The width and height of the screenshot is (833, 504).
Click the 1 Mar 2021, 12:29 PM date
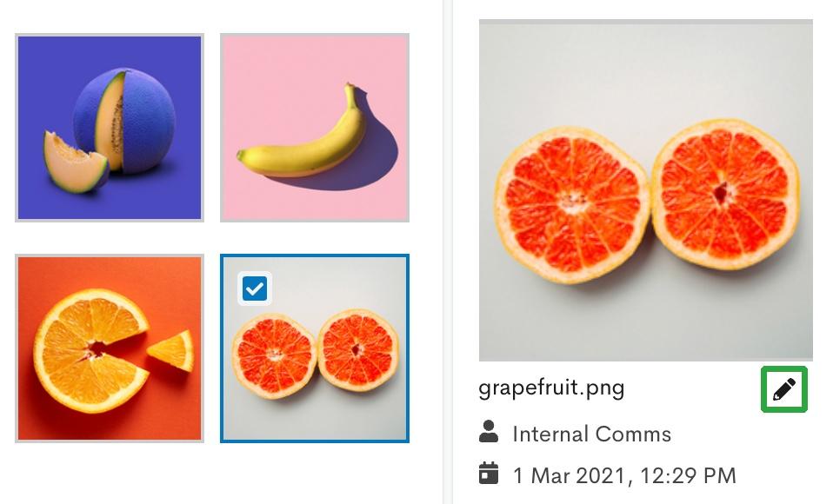click(624, 475)
